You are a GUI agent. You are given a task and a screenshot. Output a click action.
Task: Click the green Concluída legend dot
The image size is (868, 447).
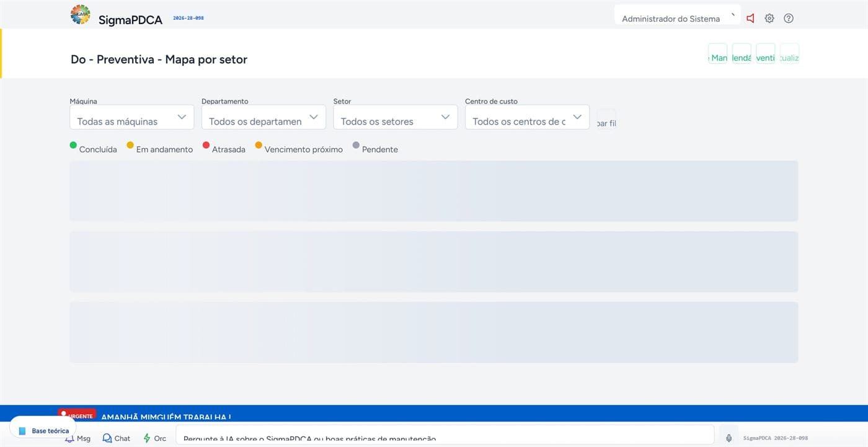click(73, 145)
